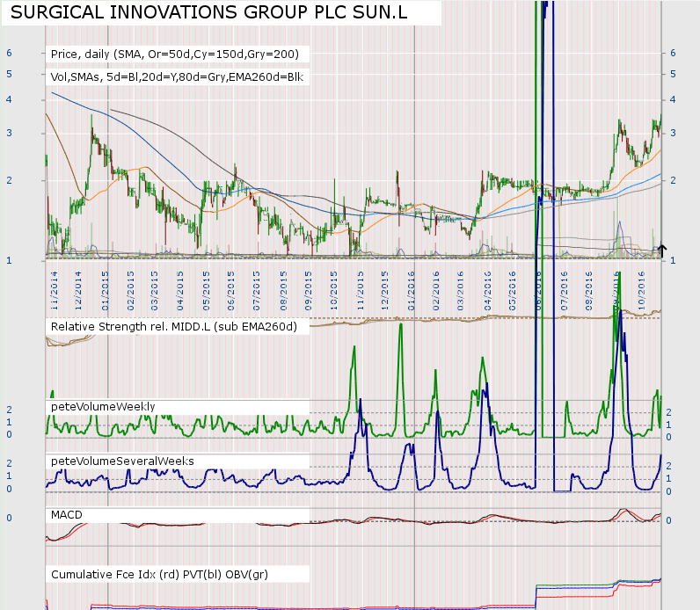Open the peteVolumeWeekly panel label
Viewport: 700px width, 610px height.
pyautogui.click(x=103, y=406)
